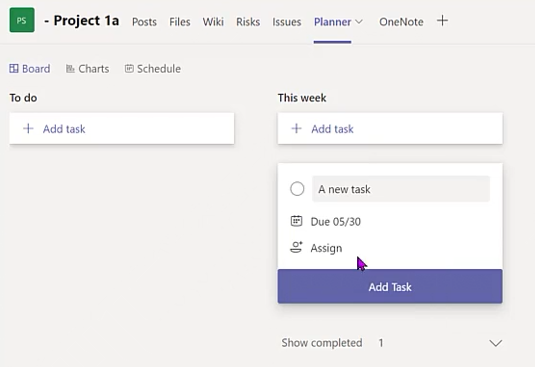Click the plus icon in To do column
Image resolution: width=535 pixels, height=367 pixels.
[x=28, y=129]
